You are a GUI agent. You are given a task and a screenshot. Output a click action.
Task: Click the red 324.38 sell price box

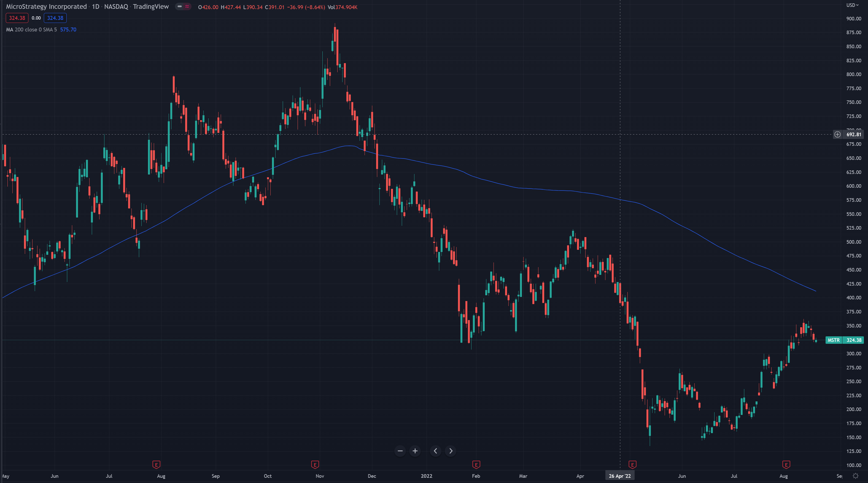pos(17,18)
